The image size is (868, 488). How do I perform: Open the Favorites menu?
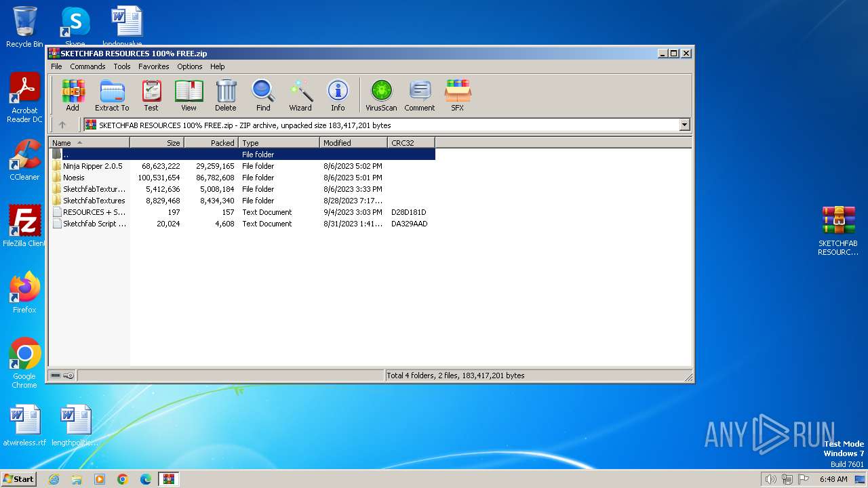tap(154, 66)
